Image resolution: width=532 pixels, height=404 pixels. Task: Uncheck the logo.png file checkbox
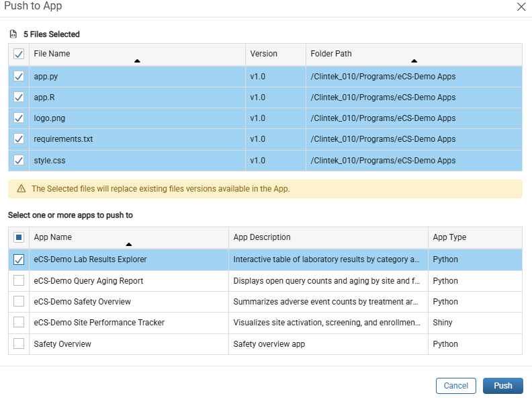(19, 118)
